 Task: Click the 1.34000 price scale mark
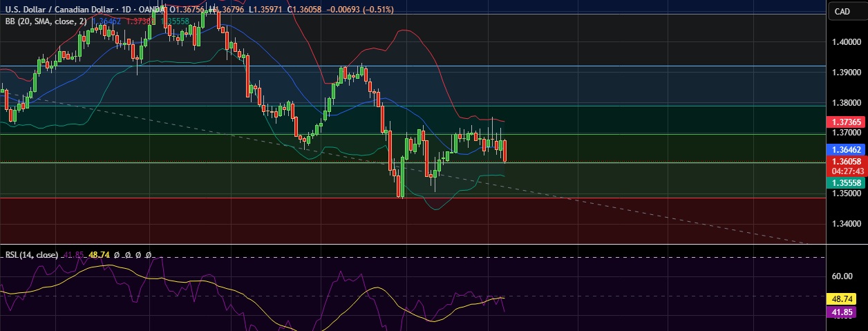tap(846, 224)
